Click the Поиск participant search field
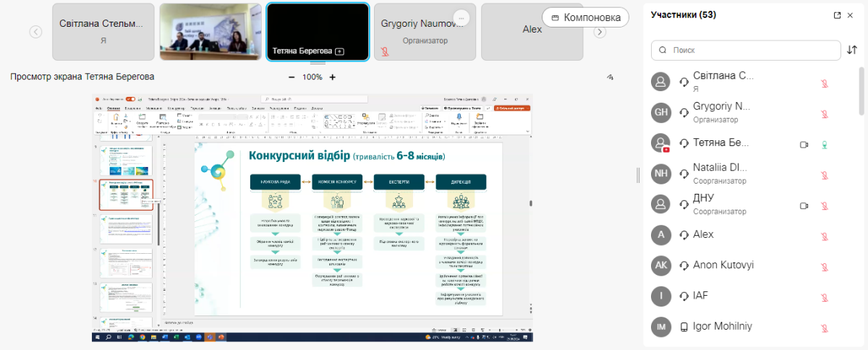868x350 pixels. click(745, 50)
